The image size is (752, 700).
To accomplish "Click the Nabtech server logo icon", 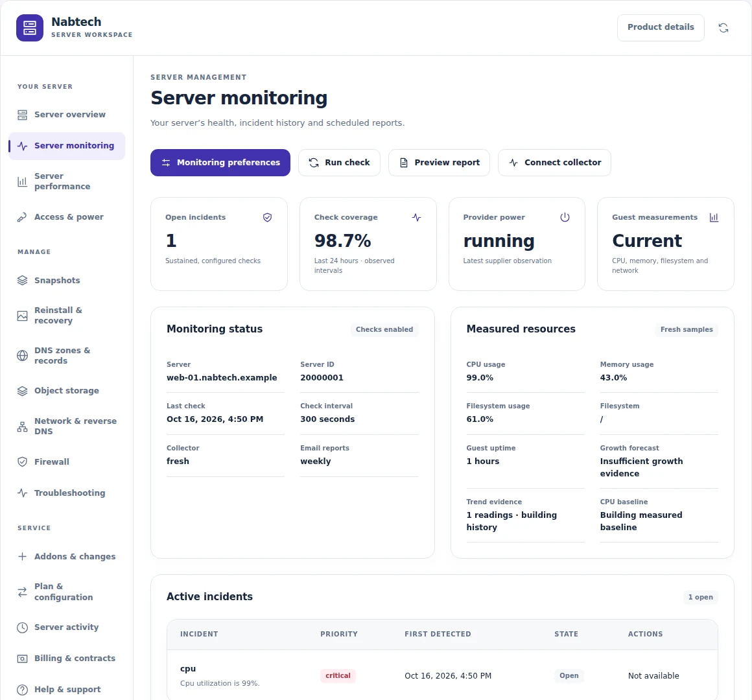I will (x=30, y=28).
